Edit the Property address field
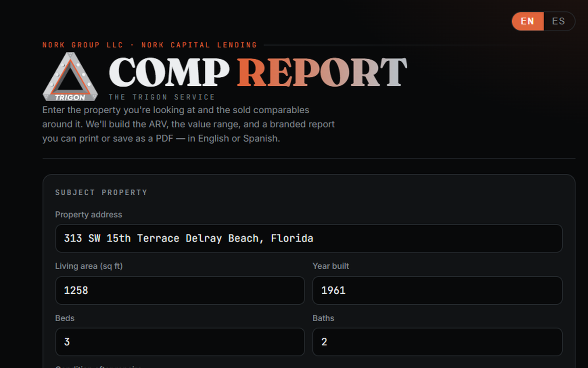This screenshot has width=588, height=368. click(x=309, y=238)
